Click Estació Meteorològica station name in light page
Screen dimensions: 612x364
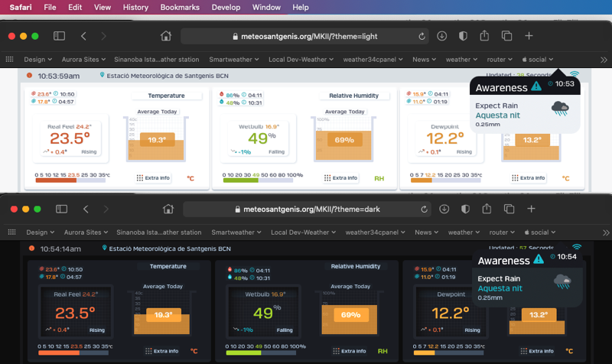click(x=168, y=76)
